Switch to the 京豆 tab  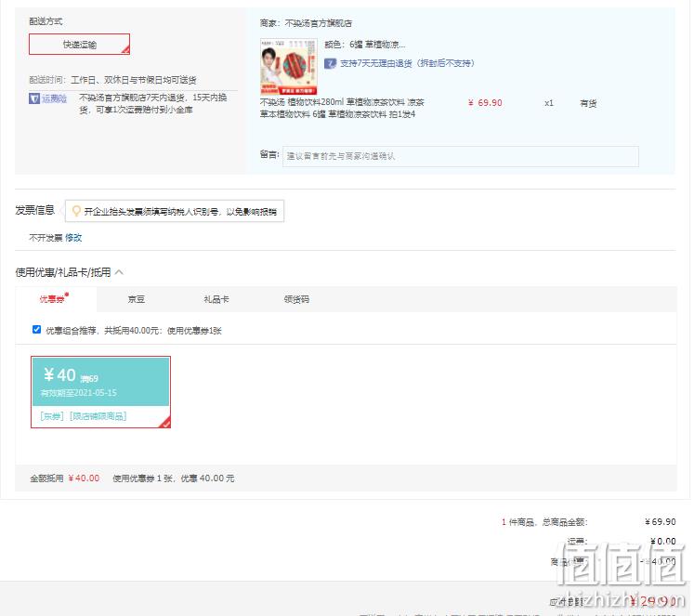(x=137, y=299)
